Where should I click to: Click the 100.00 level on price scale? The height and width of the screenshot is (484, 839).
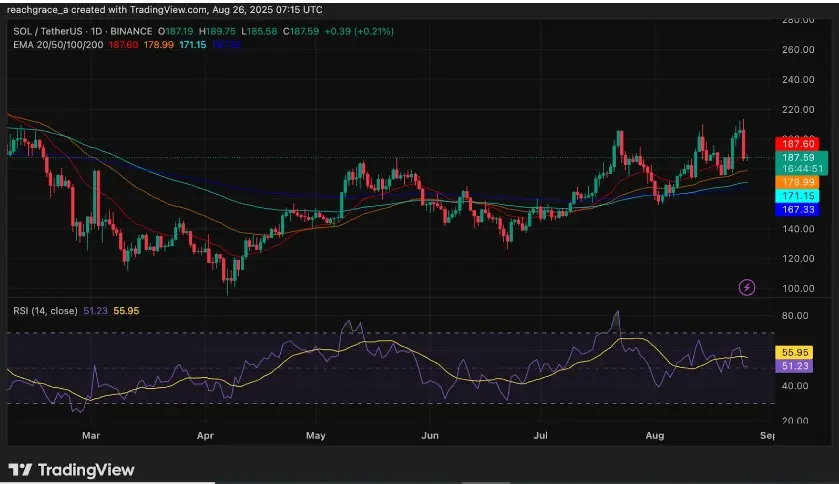[796, 289]
